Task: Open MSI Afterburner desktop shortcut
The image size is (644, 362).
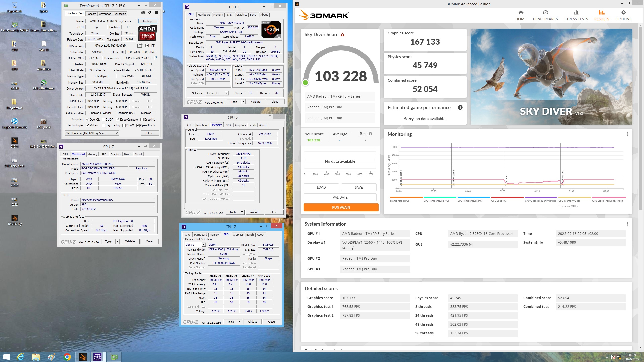Action: [44, 84]
